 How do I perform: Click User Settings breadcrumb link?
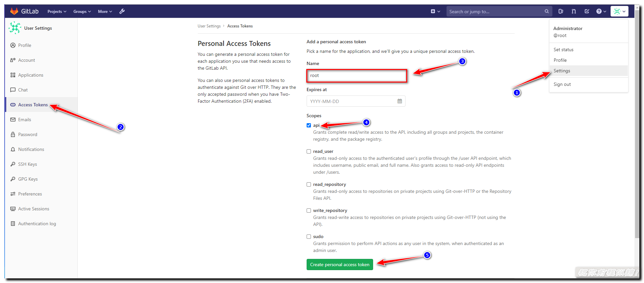209,26
